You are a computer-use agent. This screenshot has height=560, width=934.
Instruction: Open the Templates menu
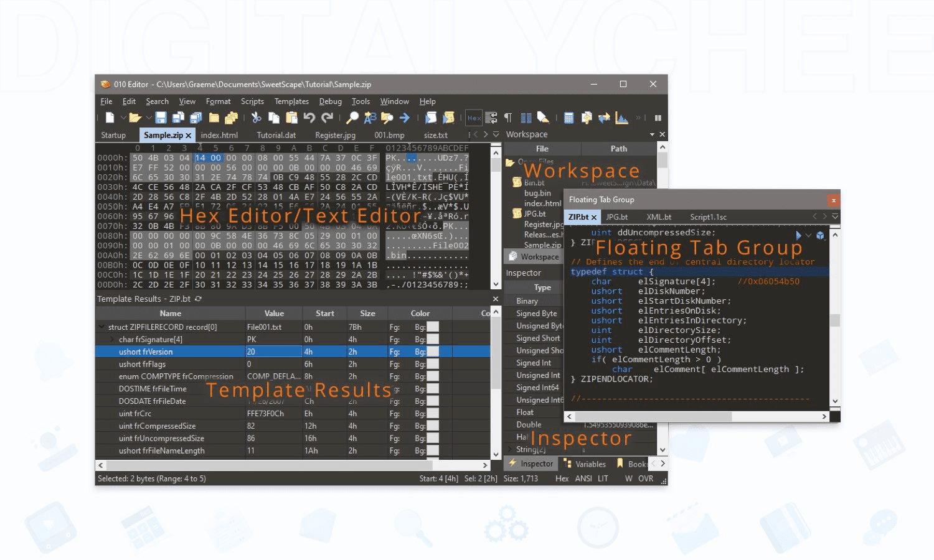click(x=291, y=101)
